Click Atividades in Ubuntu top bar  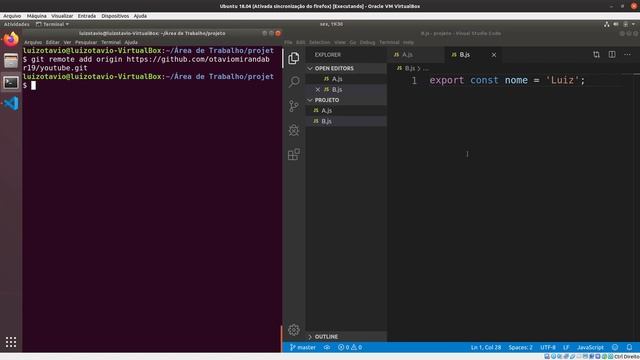pos(16,24)
